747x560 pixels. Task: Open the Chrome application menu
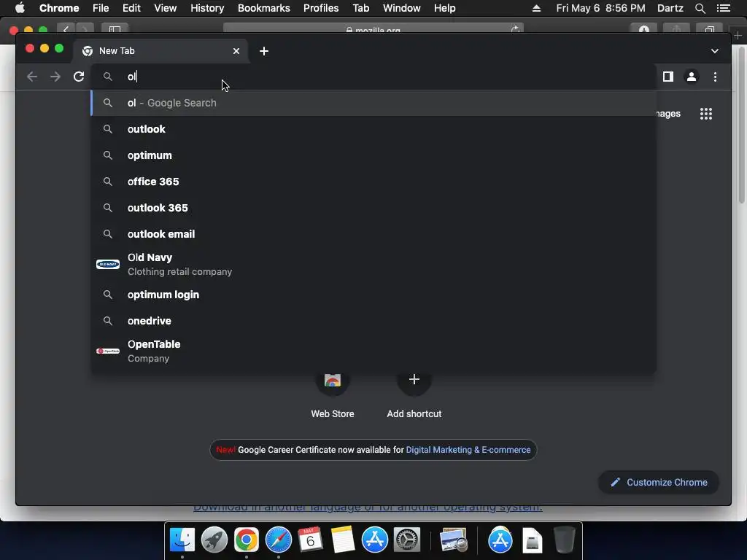pos(59,8)
